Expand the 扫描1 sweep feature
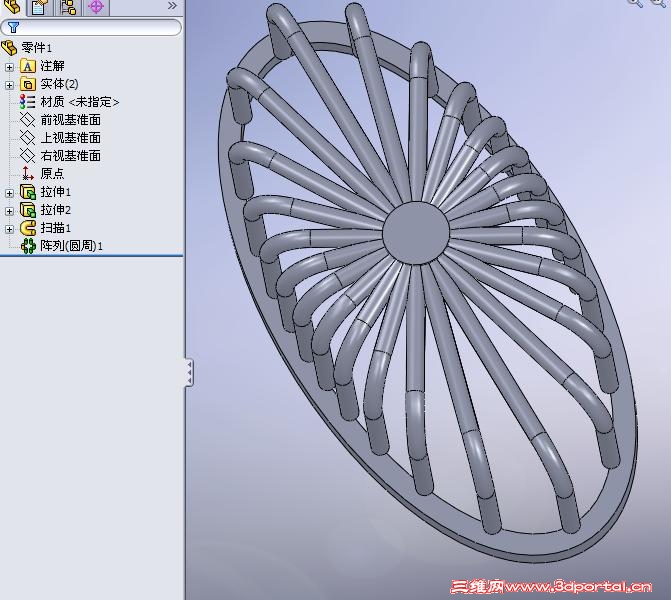Viewport: 671px width, 600px height. pos(9,229)
